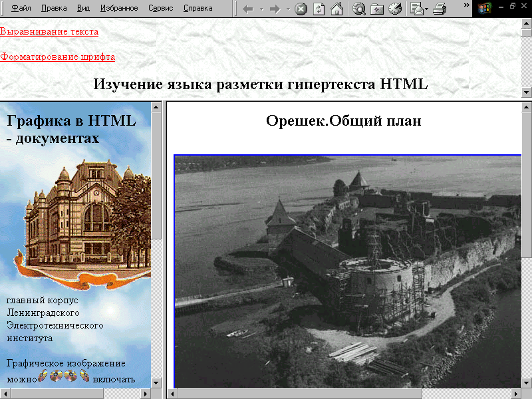532x399 pixels.
Task: Open the Избранное menu
Action: (119, 8)
